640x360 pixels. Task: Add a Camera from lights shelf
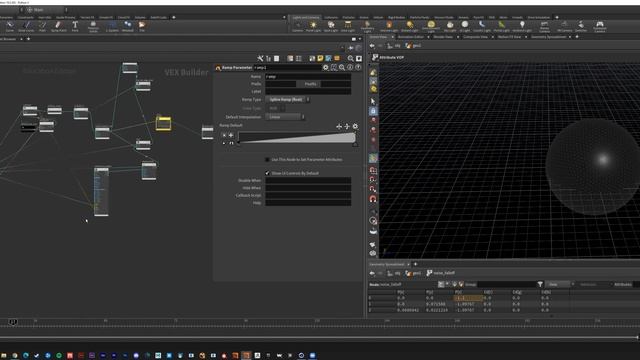click(298, 27)
